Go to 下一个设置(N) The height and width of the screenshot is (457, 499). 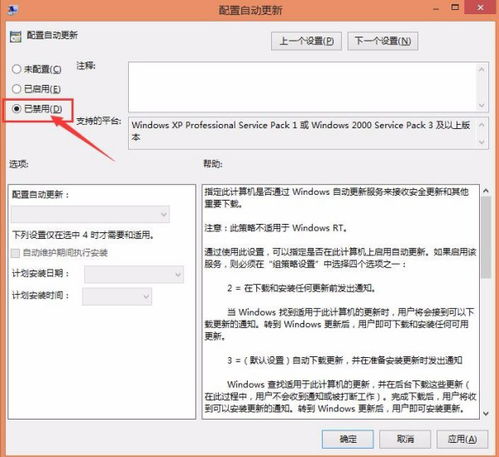pyautogui.click(x=383, y=41)
